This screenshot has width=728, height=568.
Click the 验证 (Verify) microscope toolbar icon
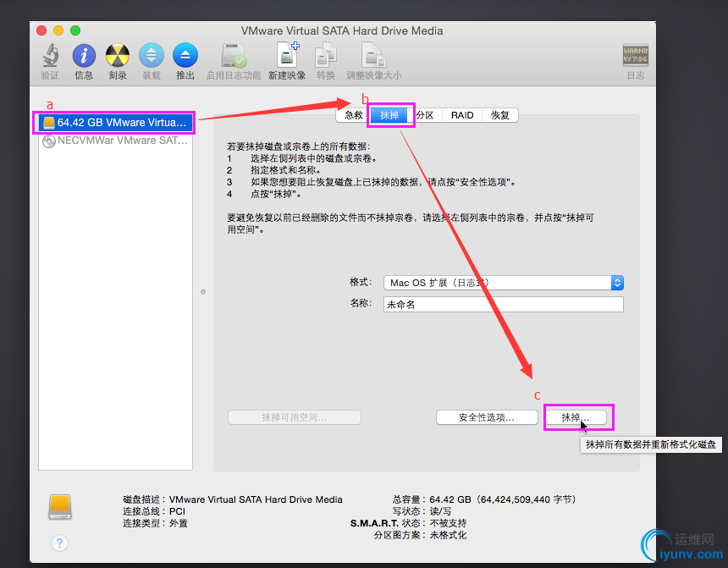(50, 56)
